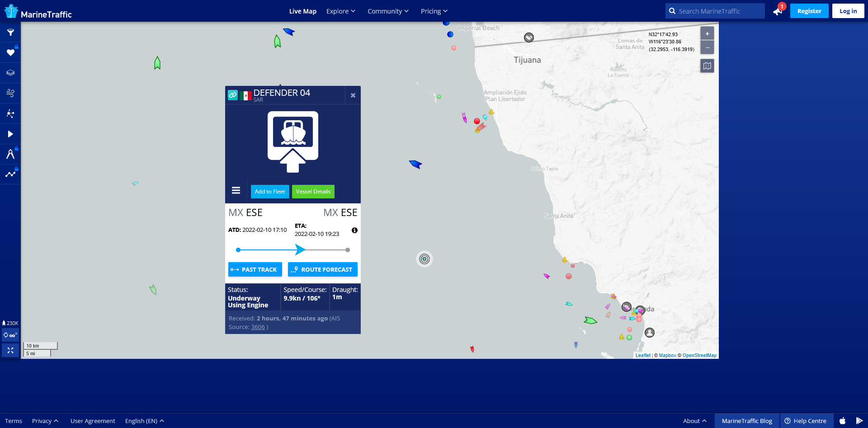868x428 pixels.
Task: Open the vessel filters funnel icon
Action: (x=10, y=33)
